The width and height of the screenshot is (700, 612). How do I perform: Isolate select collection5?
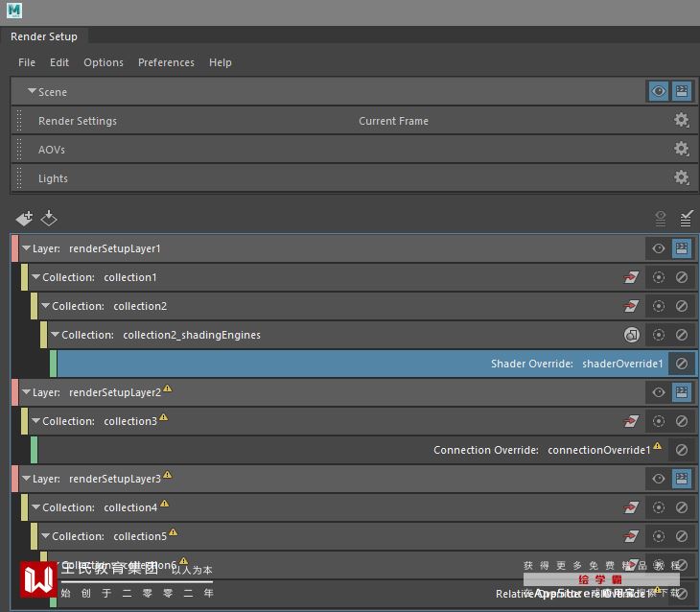pyautogui.click(x=659, y=536)
